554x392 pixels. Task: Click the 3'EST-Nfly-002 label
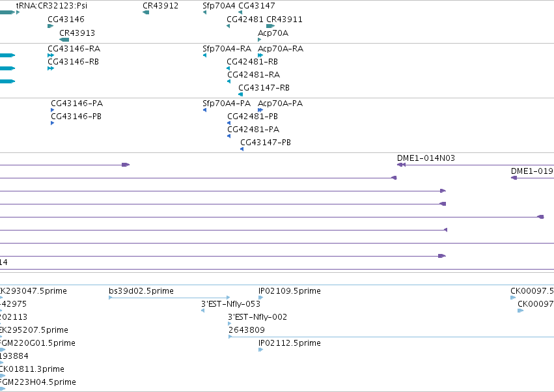point(258,317)
